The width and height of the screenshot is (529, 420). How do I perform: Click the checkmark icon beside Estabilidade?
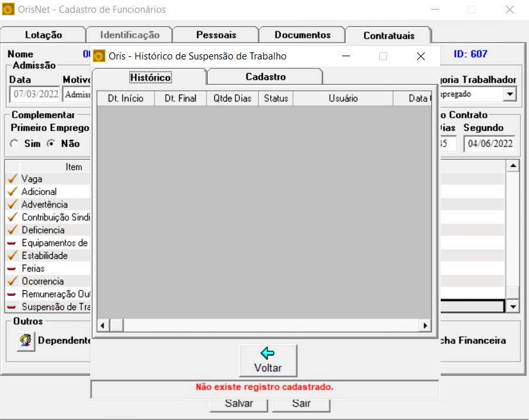click(x=12, y=256)
